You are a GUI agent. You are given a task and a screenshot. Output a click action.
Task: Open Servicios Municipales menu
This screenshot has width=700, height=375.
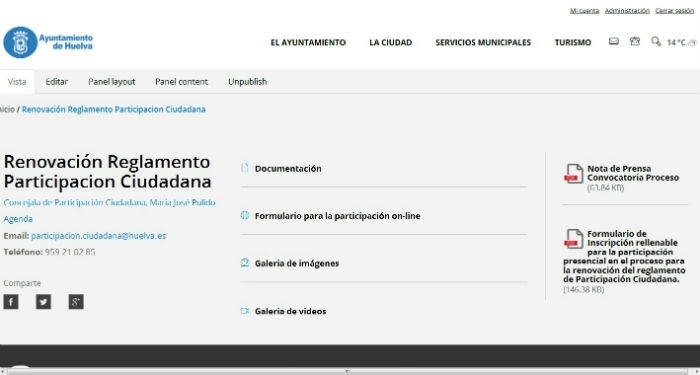483,42
